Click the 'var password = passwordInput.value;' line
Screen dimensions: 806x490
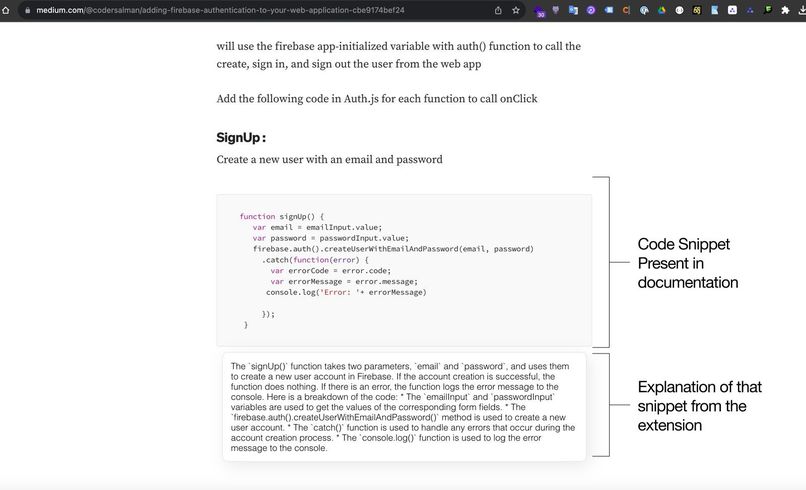(x=331, y=238)
